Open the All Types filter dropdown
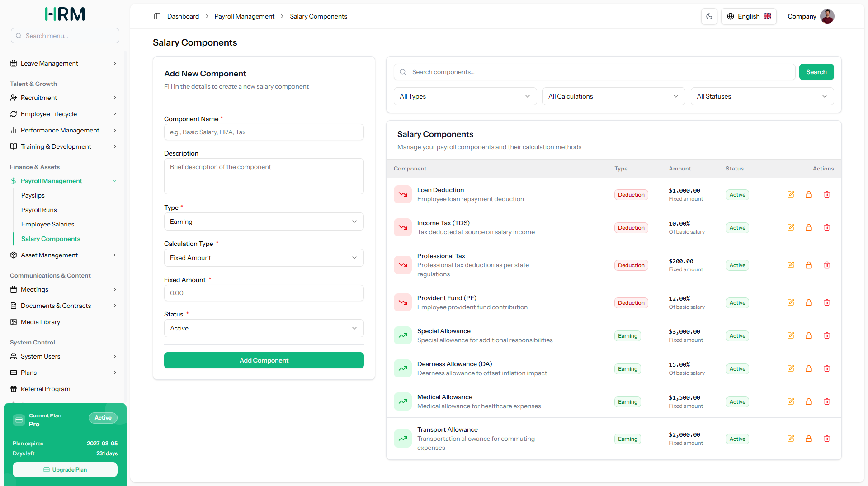868x486 pixels. pos(465,96)
